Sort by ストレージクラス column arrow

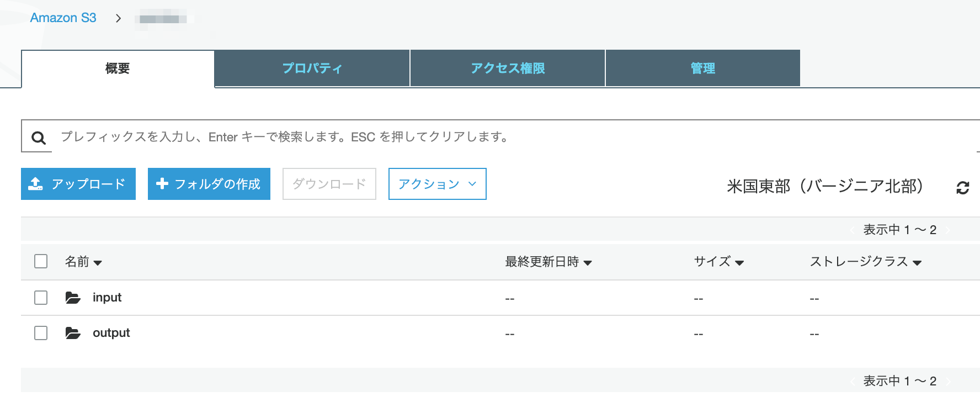917,263
